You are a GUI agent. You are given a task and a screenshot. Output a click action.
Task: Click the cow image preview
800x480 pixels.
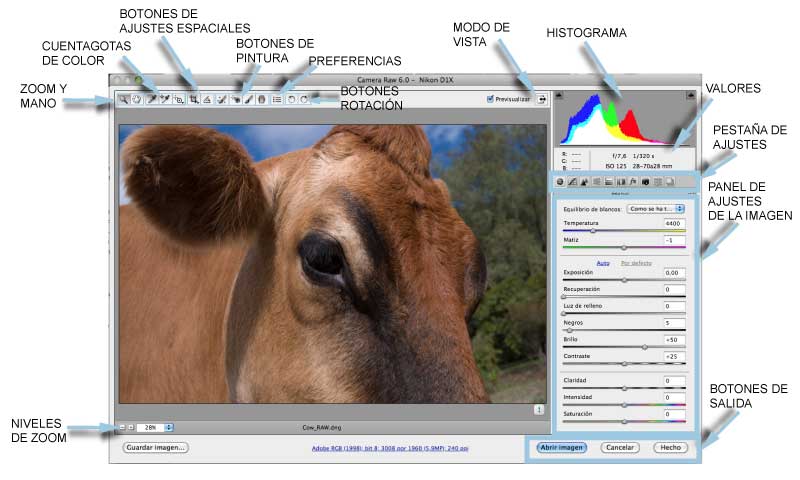click(x=332, y=264)
